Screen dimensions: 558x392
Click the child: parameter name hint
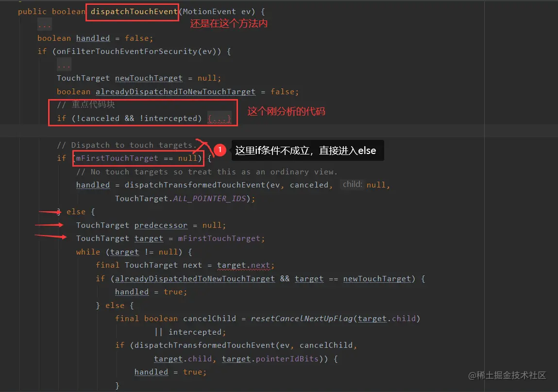click(352, 185)
